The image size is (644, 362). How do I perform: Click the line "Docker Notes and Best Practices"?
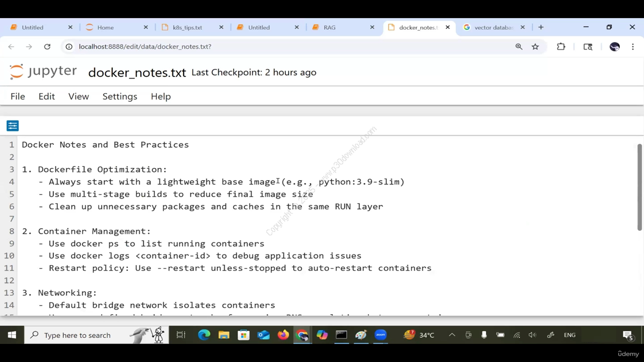pos(105,145)
